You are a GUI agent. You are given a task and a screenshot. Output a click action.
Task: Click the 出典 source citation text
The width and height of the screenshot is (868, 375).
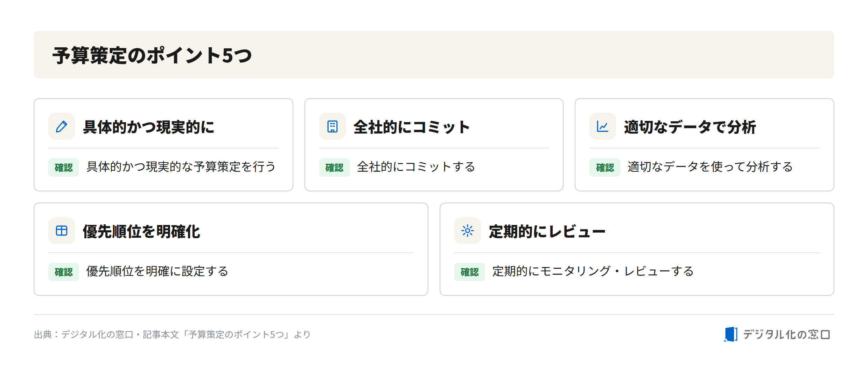tap(172, 334)
